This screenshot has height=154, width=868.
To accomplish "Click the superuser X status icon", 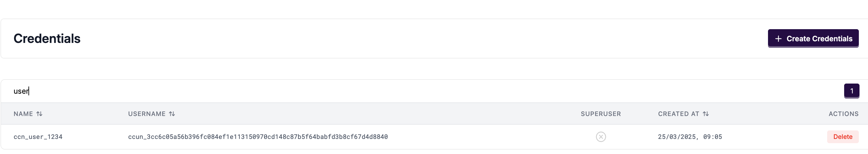I will point(600,137).
